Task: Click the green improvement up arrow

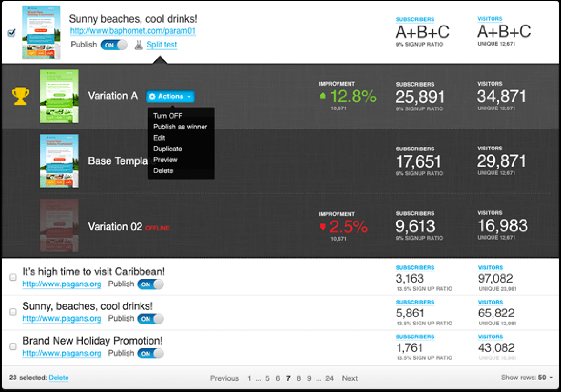Action: (323, 96)
